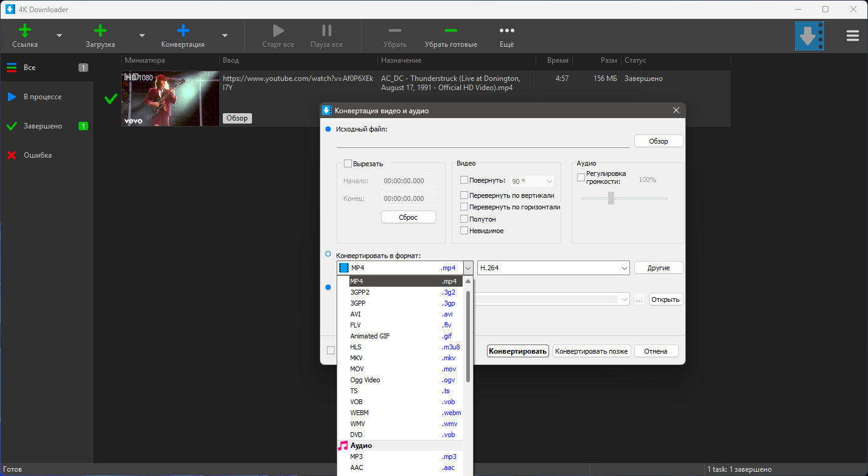Click the AC/DC video thumbnail
The height and width of the screenshot is (476, 868).
pyautogui.click(x=170, y=99)
